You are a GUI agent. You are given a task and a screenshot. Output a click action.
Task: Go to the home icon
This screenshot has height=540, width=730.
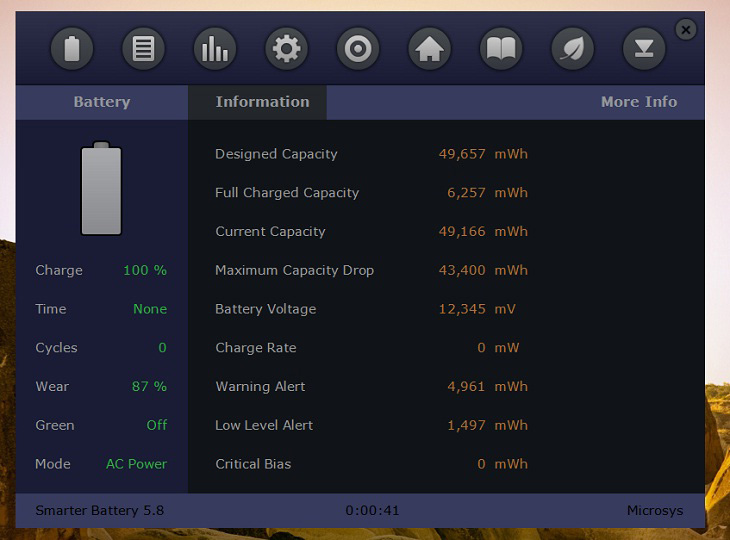point(430,48)
